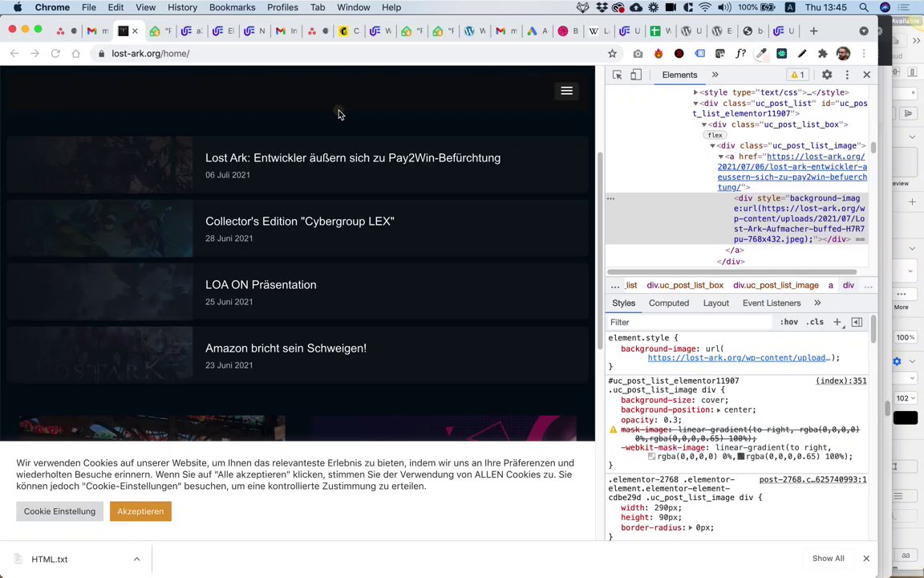The height and width of the screenshot is (578, 924).
Task: Collapse the anchor href node in DOM tree
Action: pos(721,157)
